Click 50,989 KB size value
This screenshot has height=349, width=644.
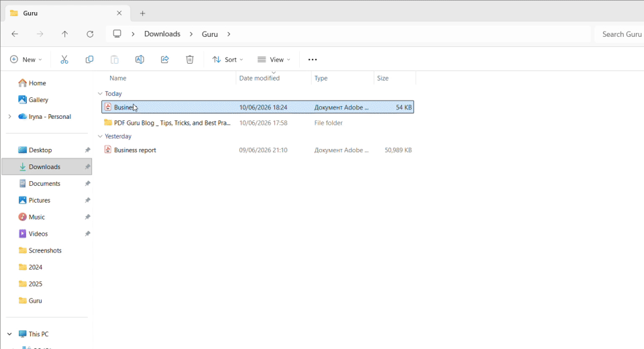398,150
